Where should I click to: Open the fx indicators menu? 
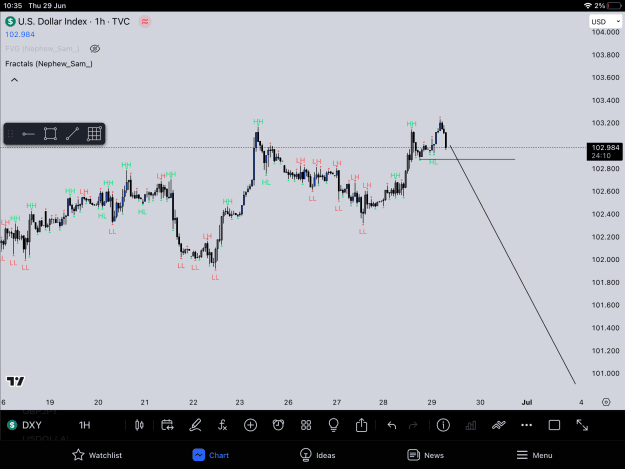click(222, 425)
